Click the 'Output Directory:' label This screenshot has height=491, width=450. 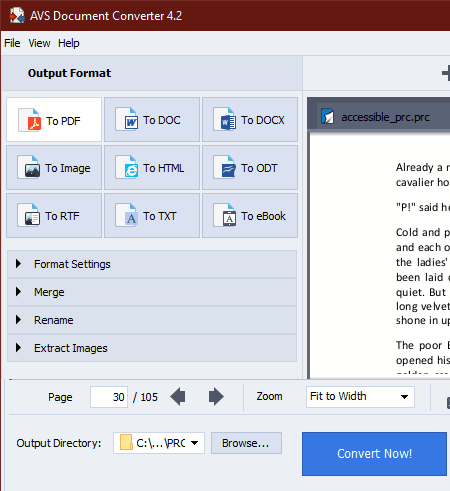(x=59, y=443)
